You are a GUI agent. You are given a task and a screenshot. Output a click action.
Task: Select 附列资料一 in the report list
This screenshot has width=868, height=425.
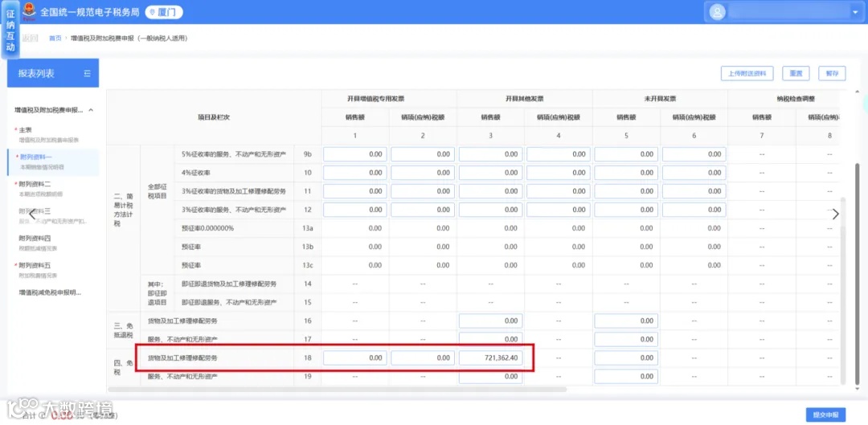coord(53,161)
